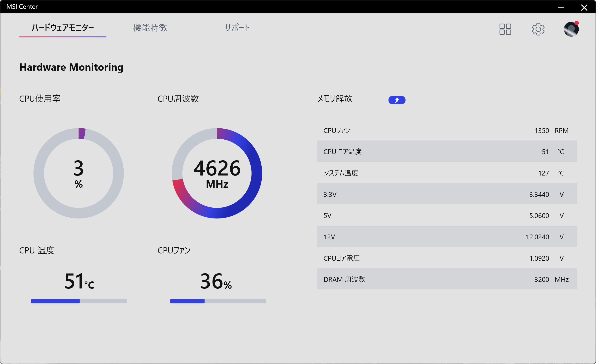Open the user profile avatar
Viewport: 596px width, 364px height.
tap(571, 29)
